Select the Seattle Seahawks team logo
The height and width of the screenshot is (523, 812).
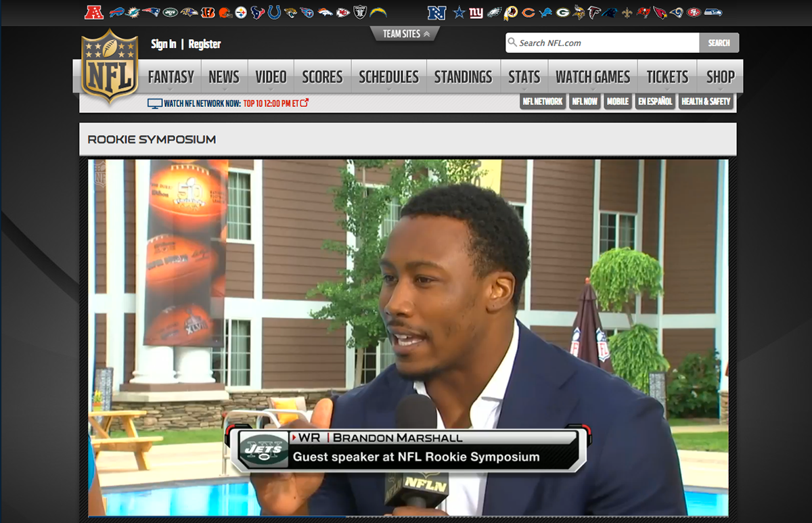coord(713,12)
